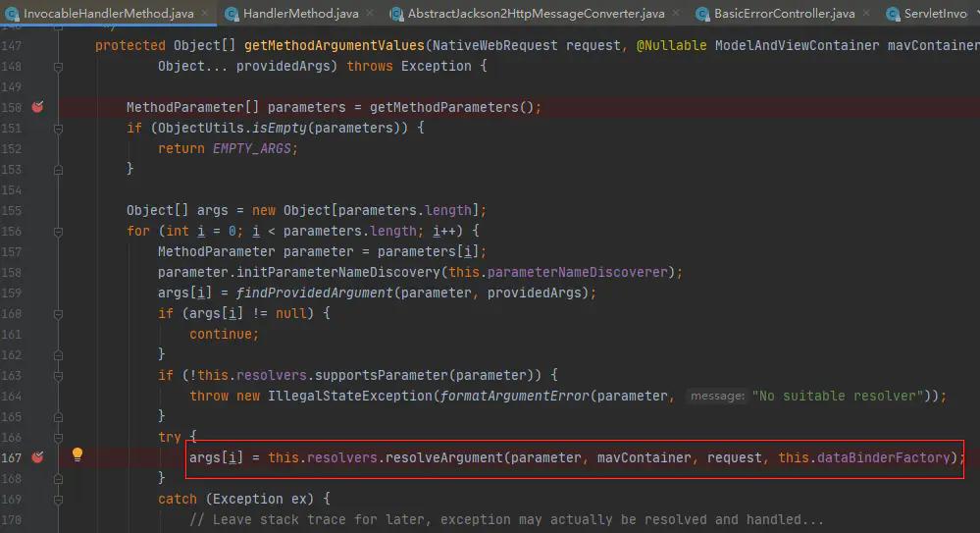Click the getMethodArgumentValues method name

pos(335,46)
